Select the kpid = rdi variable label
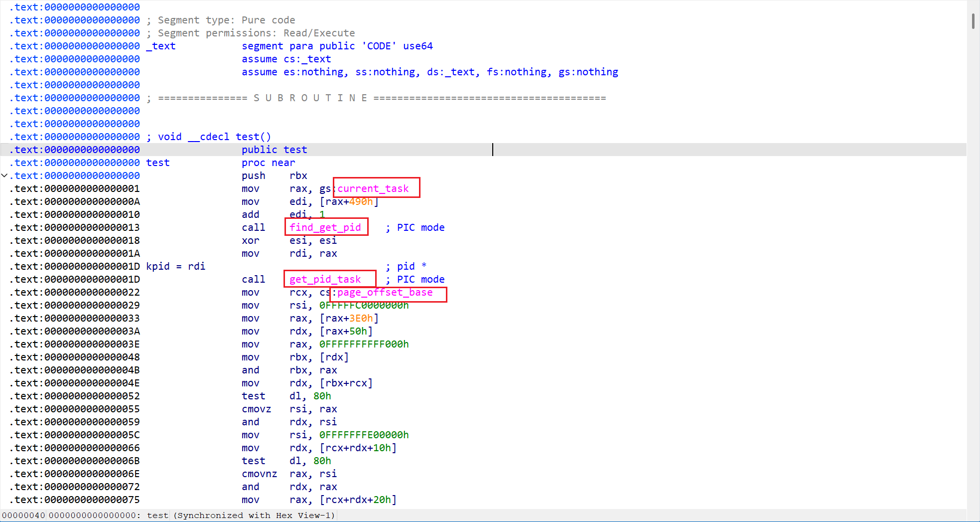 click(175, 266)
